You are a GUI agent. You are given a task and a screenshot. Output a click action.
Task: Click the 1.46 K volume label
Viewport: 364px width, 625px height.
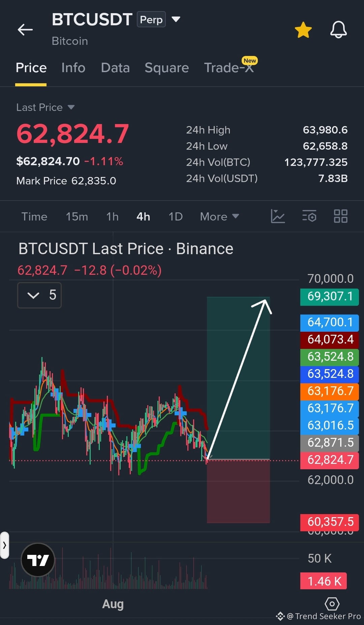[324, 581]
